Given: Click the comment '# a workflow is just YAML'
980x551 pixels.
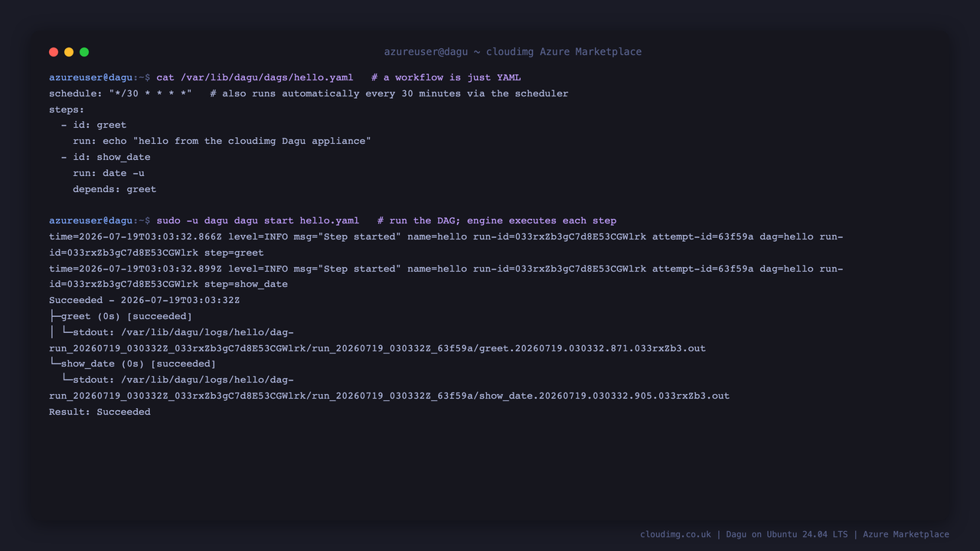Looking at the screenshot, I should [446, 77].
